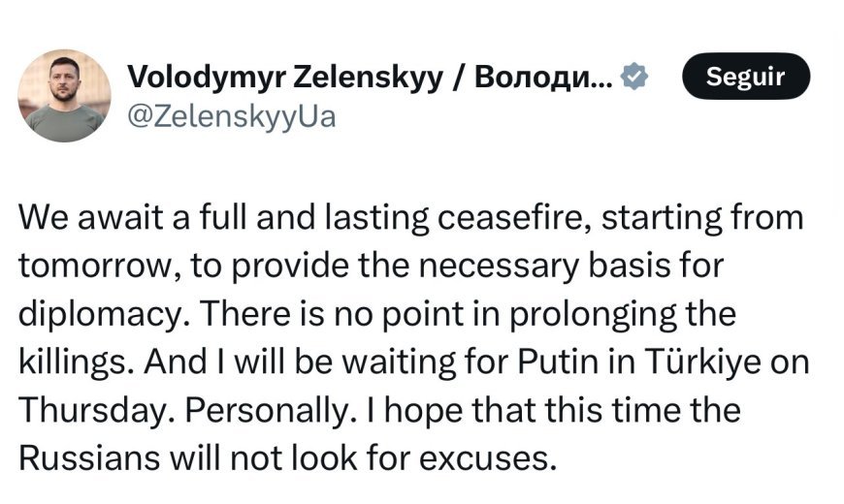The height and width of the screenshot is (504, 844).
Task: Click the word "Putin" in the tweet
Action: [x=558, y=362]
